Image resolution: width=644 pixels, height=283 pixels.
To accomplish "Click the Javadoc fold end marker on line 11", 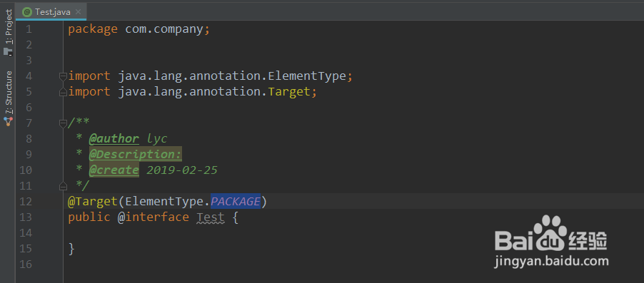I will pyautogui.click(x=63, y=186).
